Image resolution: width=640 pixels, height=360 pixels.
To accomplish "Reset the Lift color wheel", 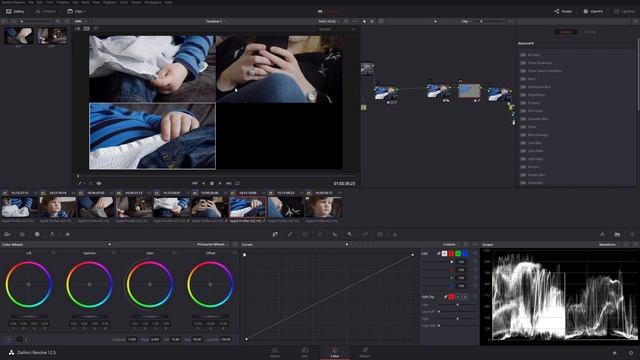I will 53,253.
